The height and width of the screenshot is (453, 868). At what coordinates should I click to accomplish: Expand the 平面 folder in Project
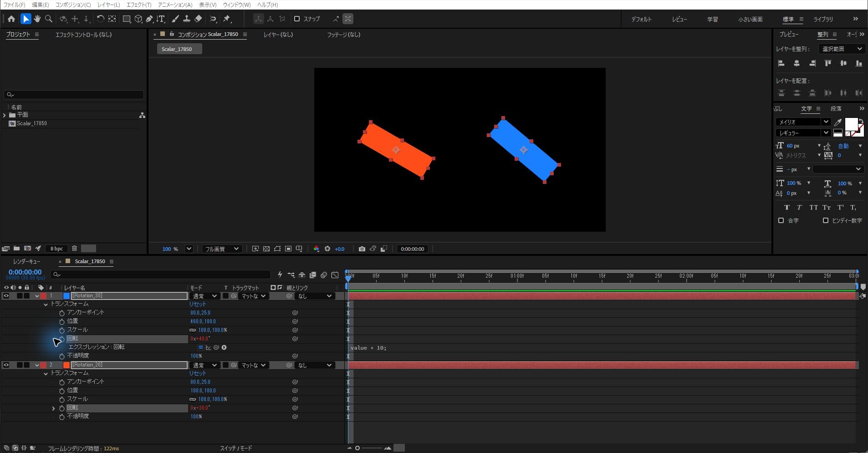tap(5, 115)
